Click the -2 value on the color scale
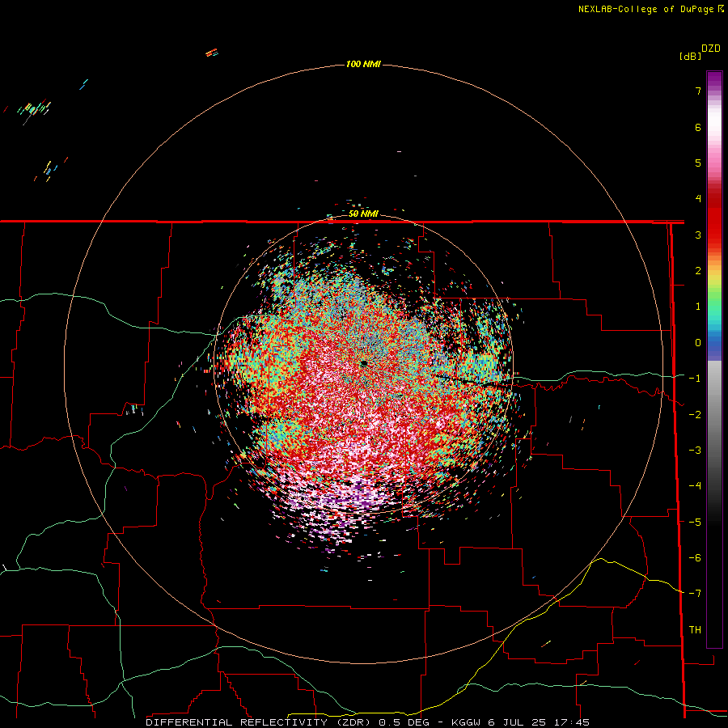 tap(695, 415)
